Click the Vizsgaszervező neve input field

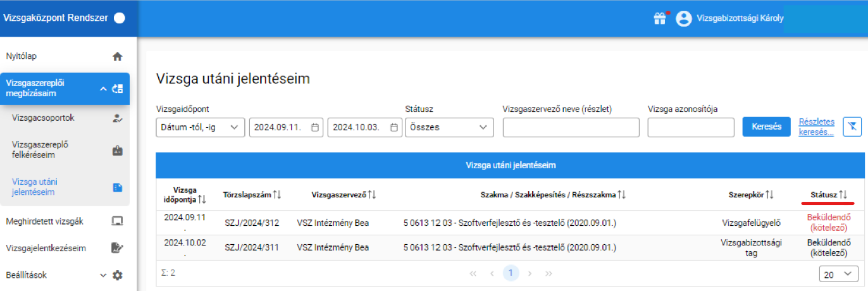(x=571, y=127)
